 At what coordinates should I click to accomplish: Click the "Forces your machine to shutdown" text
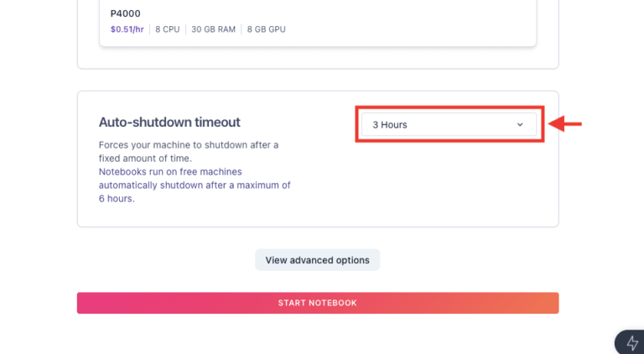click(189, 145)
